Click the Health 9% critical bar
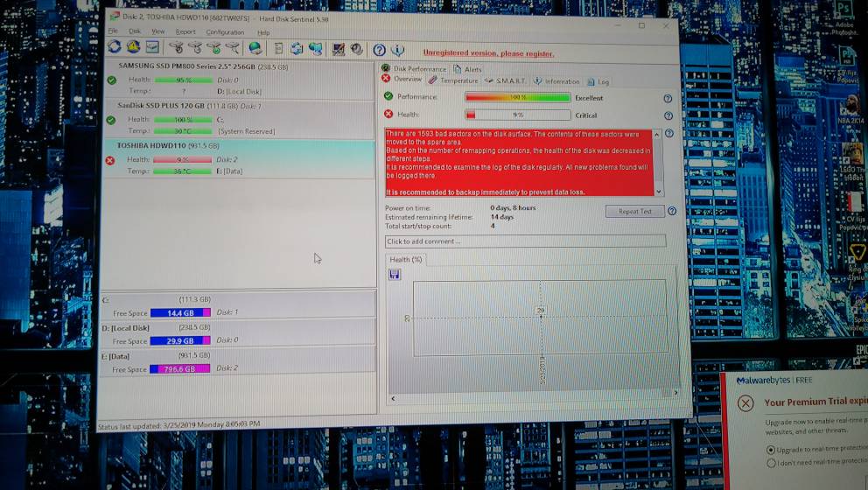This screenshot has width=868, height=490. [518, 115]
